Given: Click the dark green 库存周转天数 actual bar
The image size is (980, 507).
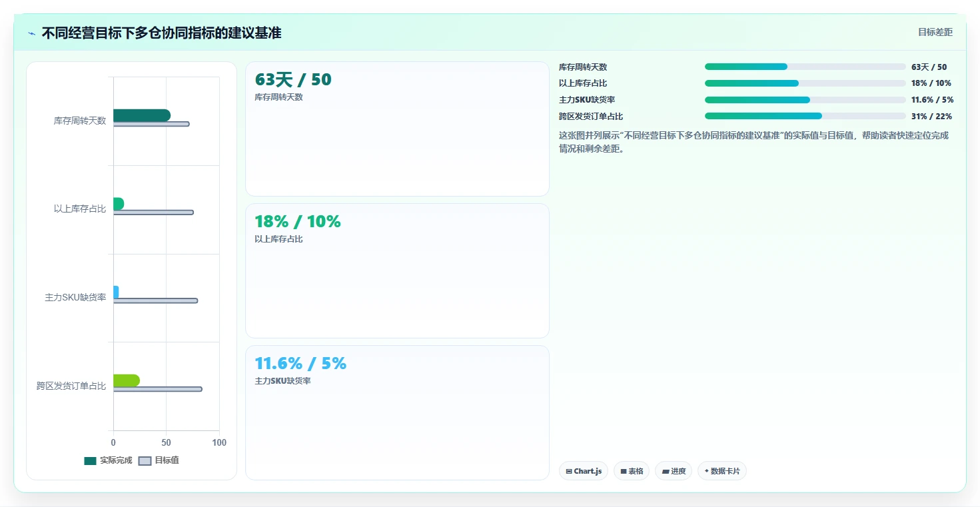Looking at the screenshot, I should [142, 115].
